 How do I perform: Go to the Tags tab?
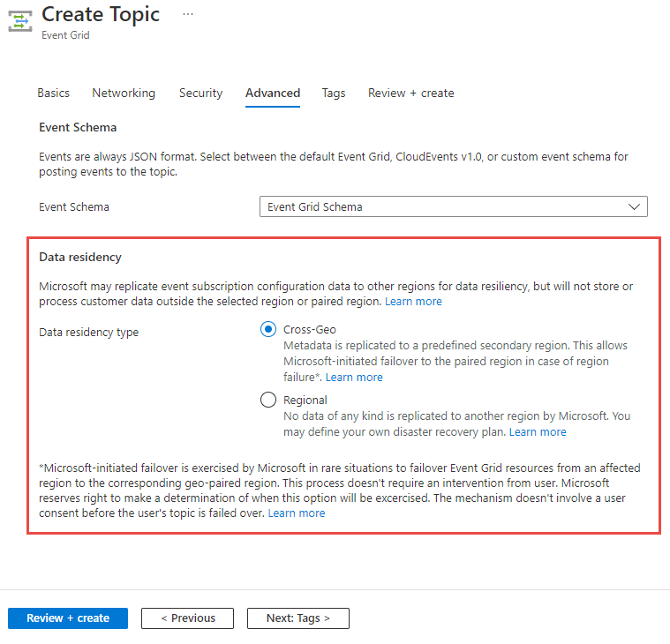click(334, 93)
